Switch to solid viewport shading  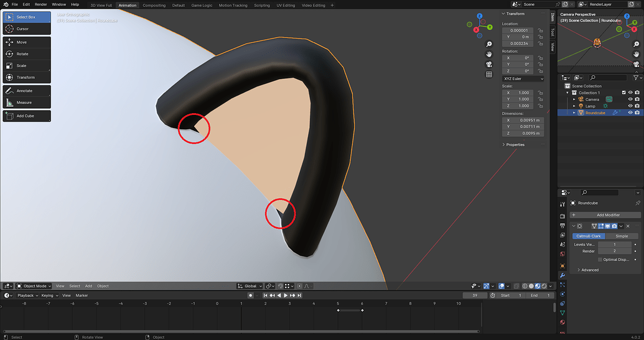[x=531, y=286]
